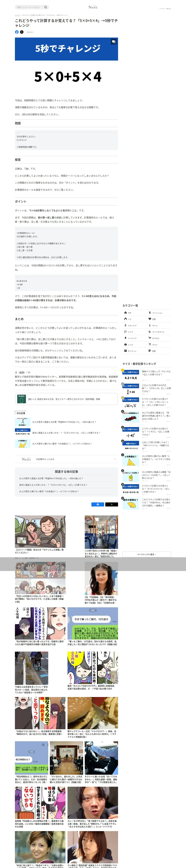The width and height of the screenshot is (186, 868).
Task: Open the 奢ったご飯代、15万返せ chat screenshot card
Action: (93, 626)
